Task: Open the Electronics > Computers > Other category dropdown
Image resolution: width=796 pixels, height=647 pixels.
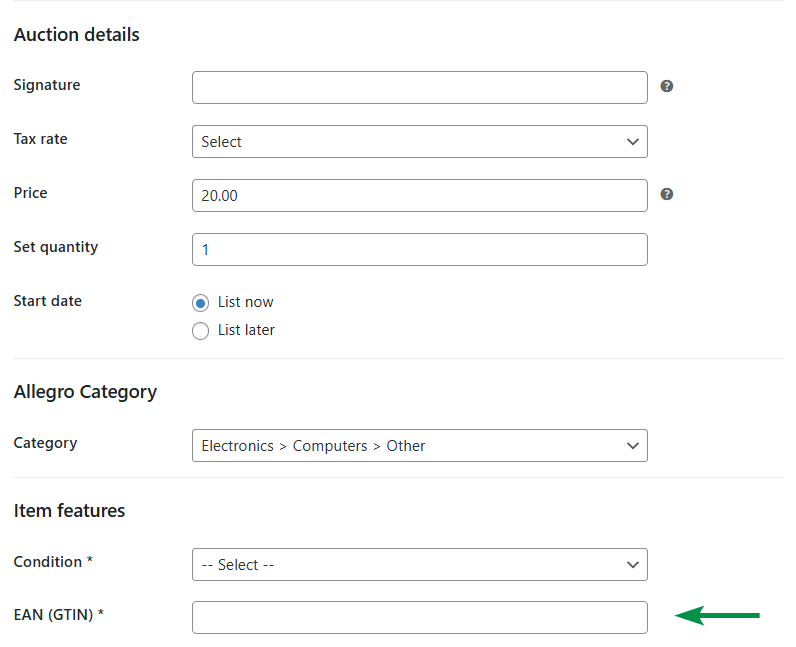Action: (x=419, y=446)
